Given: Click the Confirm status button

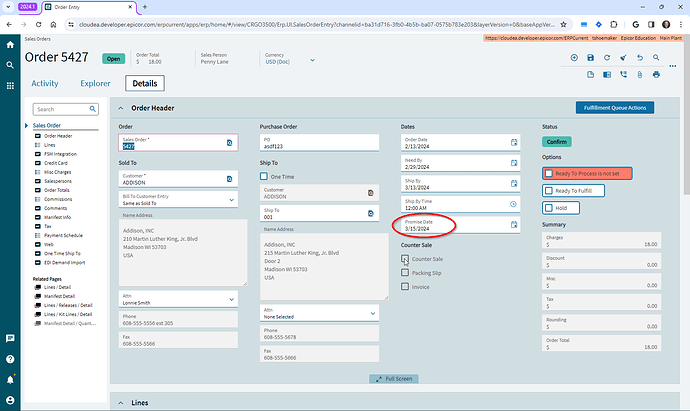Looking at the screenshot, I should coord(557,142).
